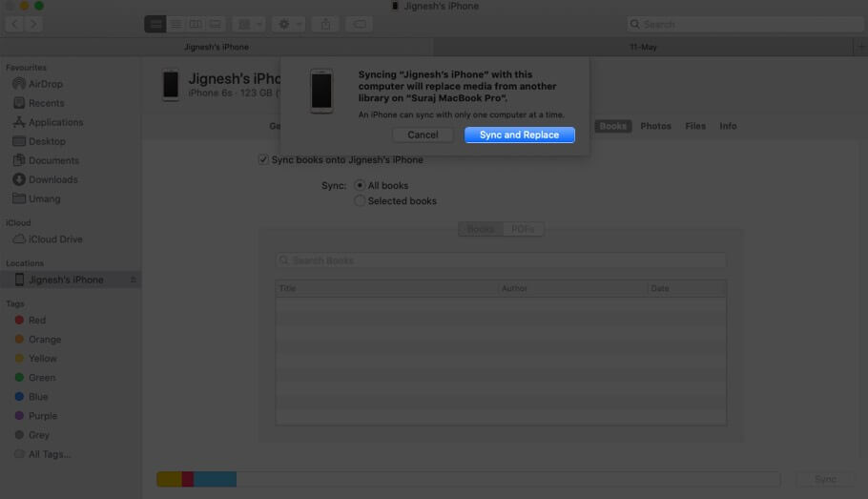Open All Tags in sidebar

[x=42, y=454]
